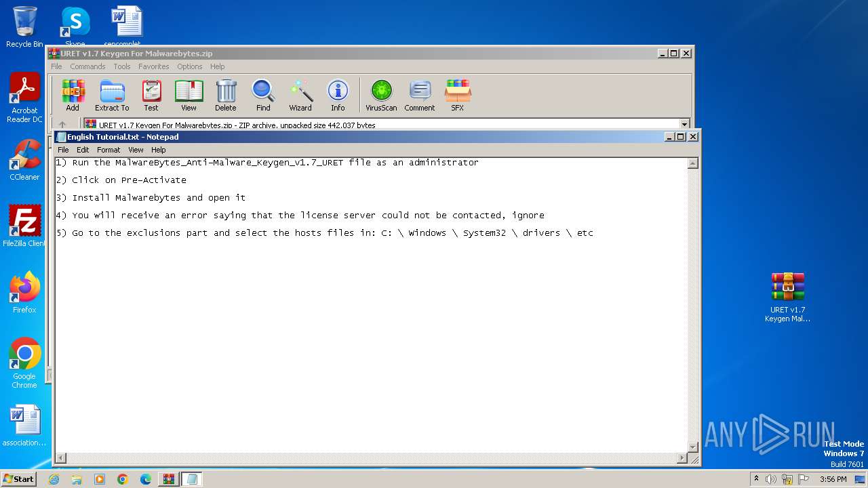Click the Add icon in WinRAR toolbar
Screen dimensions: 868x488
73,95
